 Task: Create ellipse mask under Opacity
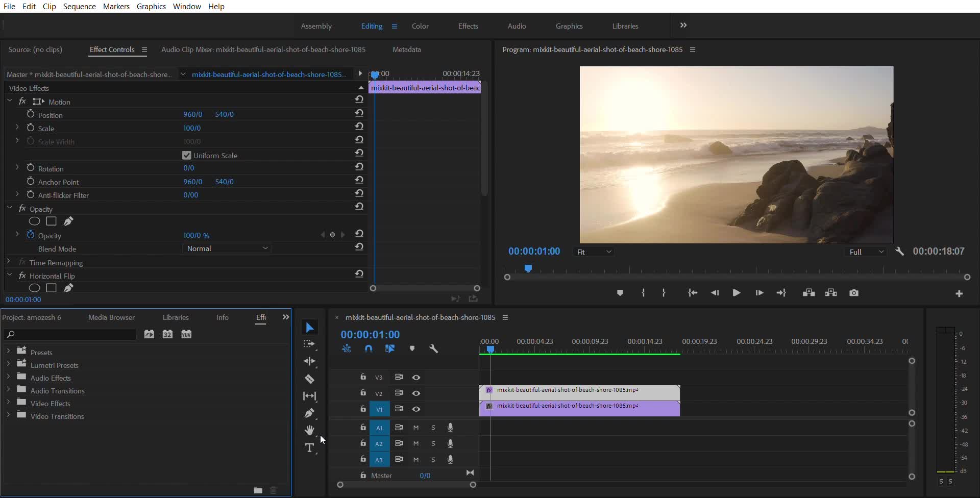click(34, 221)
